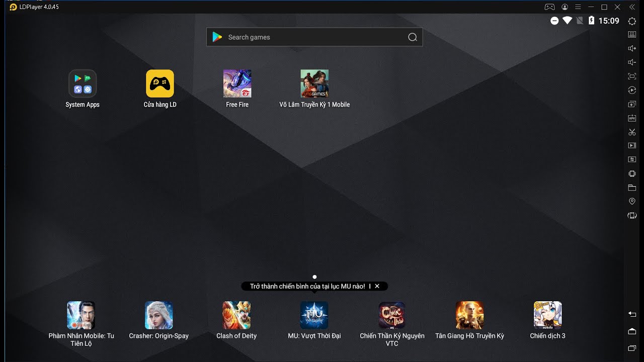Viewport: 644px width, 362px height.
Task: Launch Cửa hàng LD store app
Action: (x=160, y=89)
